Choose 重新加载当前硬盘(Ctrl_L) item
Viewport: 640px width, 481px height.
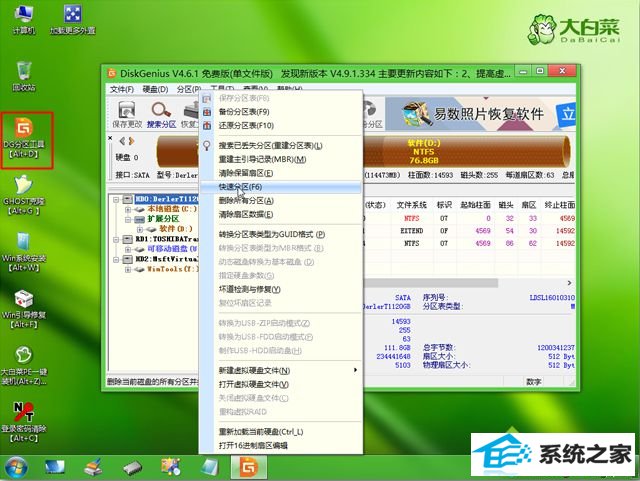pyautogui.click(x=281, y=432)
